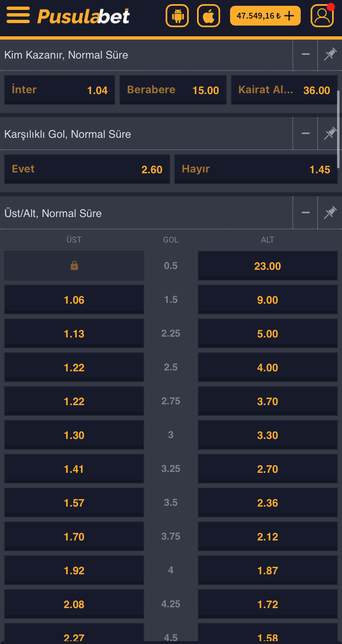Image resolution: width=342 pixels, height=644 pixels.
Task: Select Kairat Almaty win at 36.00
Action: [x=284, y=90]
